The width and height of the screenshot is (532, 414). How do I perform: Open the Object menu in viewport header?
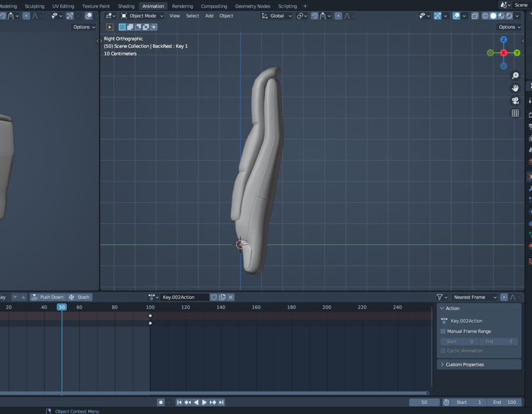point(226,15)
